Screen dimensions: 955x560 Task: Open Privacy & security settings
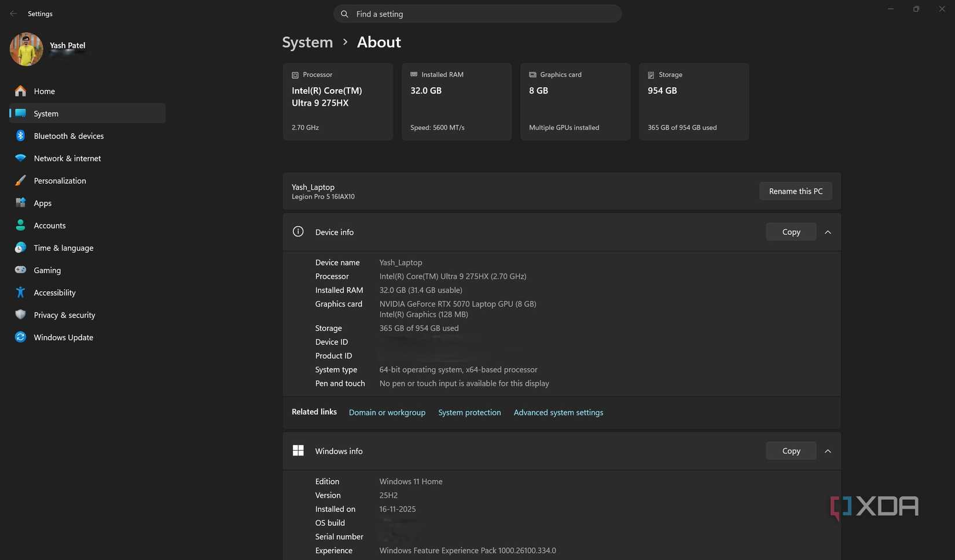pos(87,315)
